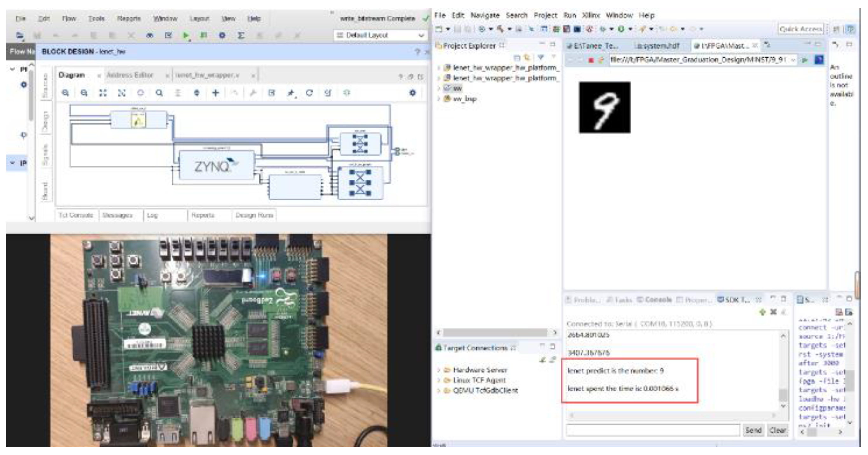Click the green Run arrow in Vivado toolbar
Screen dimensions: 868x455
coord(185,35)
